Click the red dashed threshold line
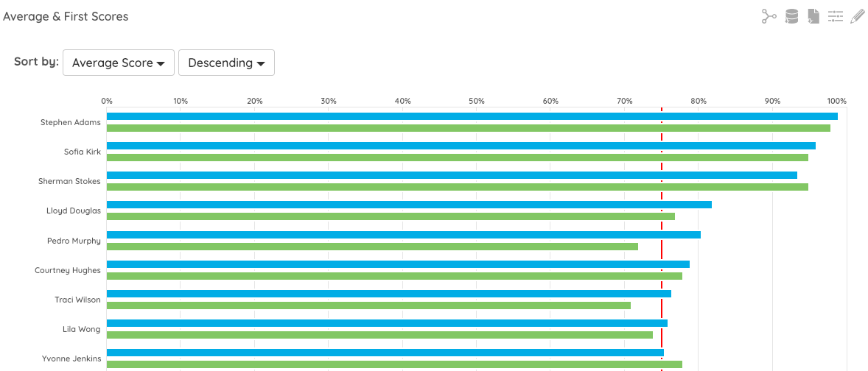The height and width of the screenshot is (371, 868). click(x=662, y=239)
